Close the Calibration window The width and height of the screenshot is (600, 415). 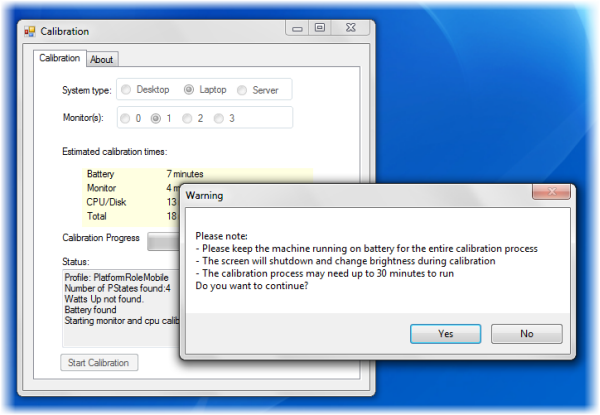(x=351, y=28)
